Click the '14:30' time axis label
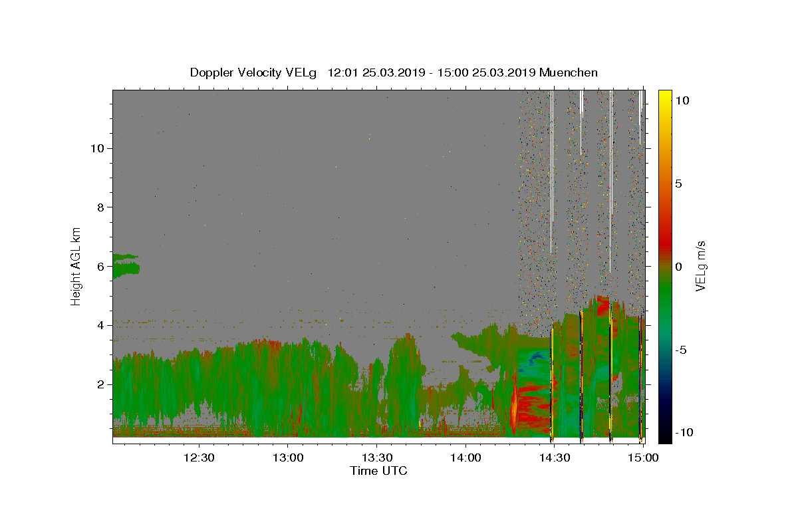This screenshot has height=532, width=798. tap(555, 458)
